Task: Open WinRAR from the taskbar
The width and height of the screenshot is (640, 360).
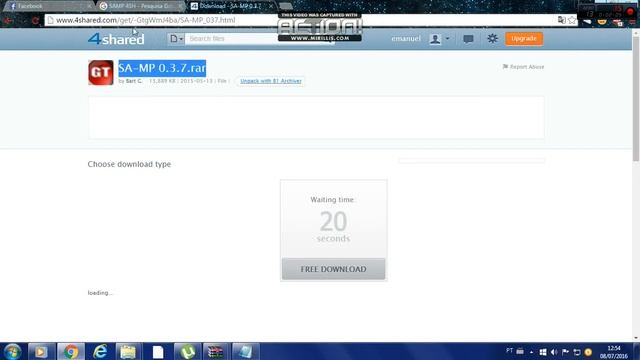Action: tap(216, 351)
